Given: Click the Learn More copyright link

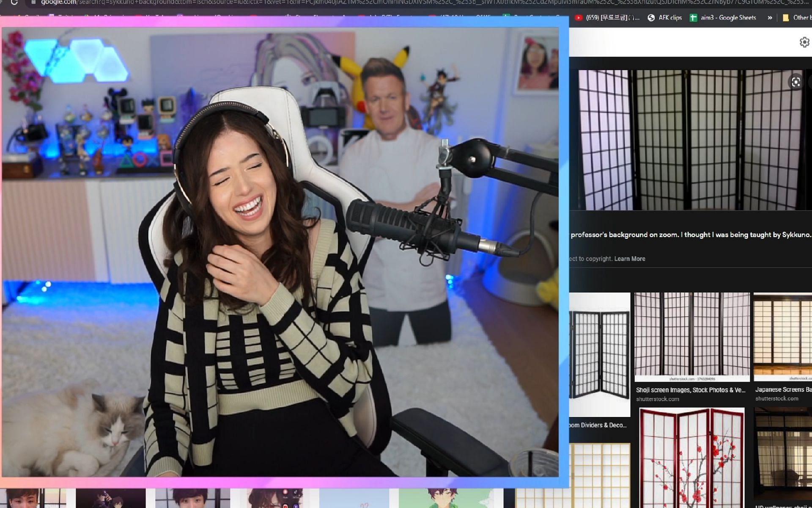Looking at the screenshot, I should point(630,259).
